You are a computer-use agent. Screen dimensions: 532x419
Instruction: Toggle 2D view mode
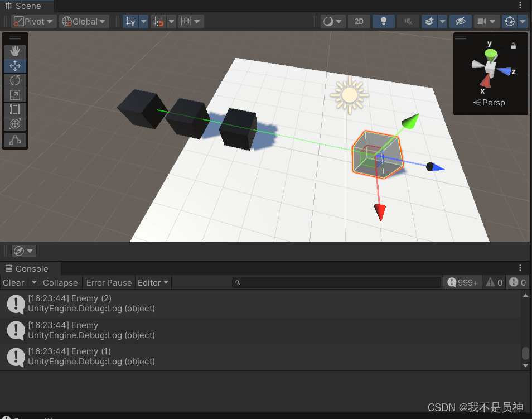pyautogui.click(x=359, y=21)
